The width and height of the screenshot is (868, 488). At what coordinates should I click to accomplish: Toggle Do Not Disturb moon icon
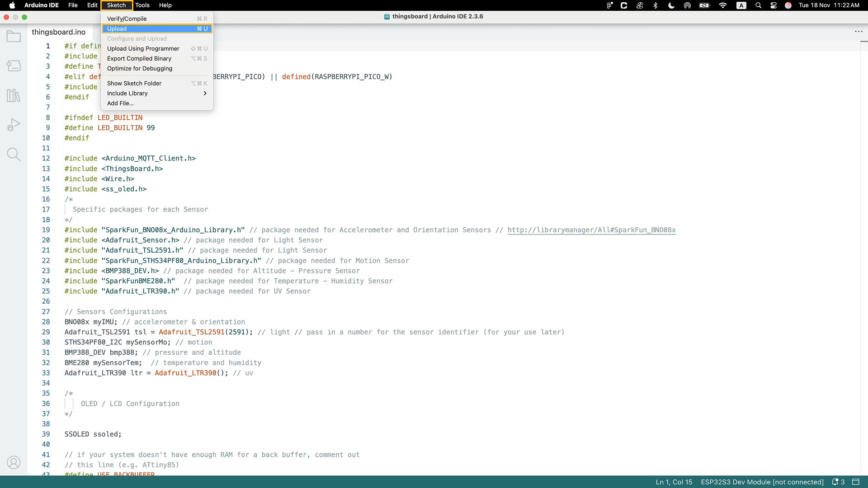click(x=671, y=5)
